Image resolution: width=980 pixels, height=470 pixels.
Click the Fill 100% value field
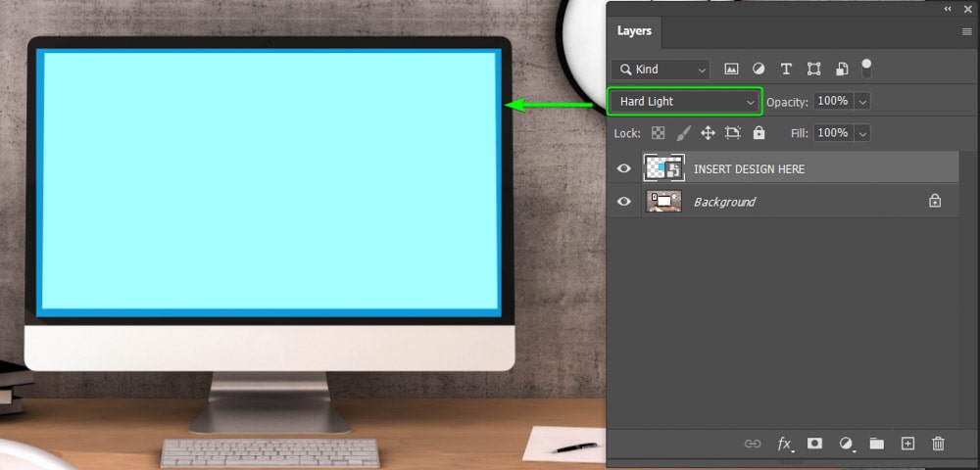click(x=833, y=133)
